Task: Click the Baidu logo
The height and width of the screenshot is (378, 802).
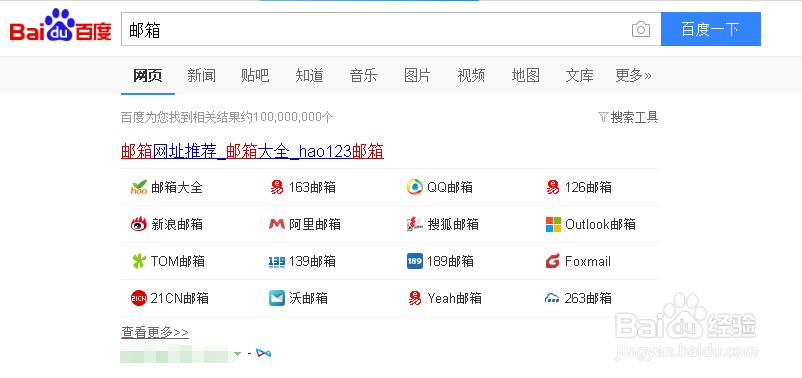Action: 60,26
